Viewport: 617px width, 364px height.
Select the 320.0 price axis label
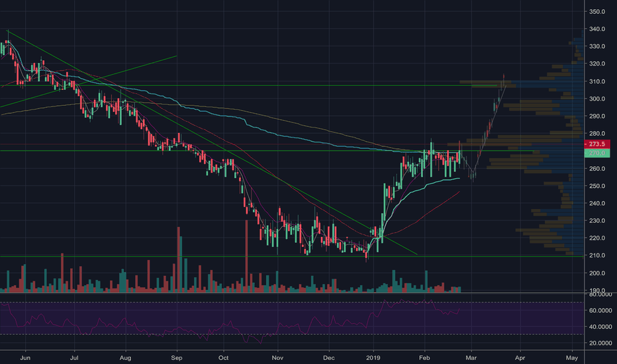click(x=597, y=64)
